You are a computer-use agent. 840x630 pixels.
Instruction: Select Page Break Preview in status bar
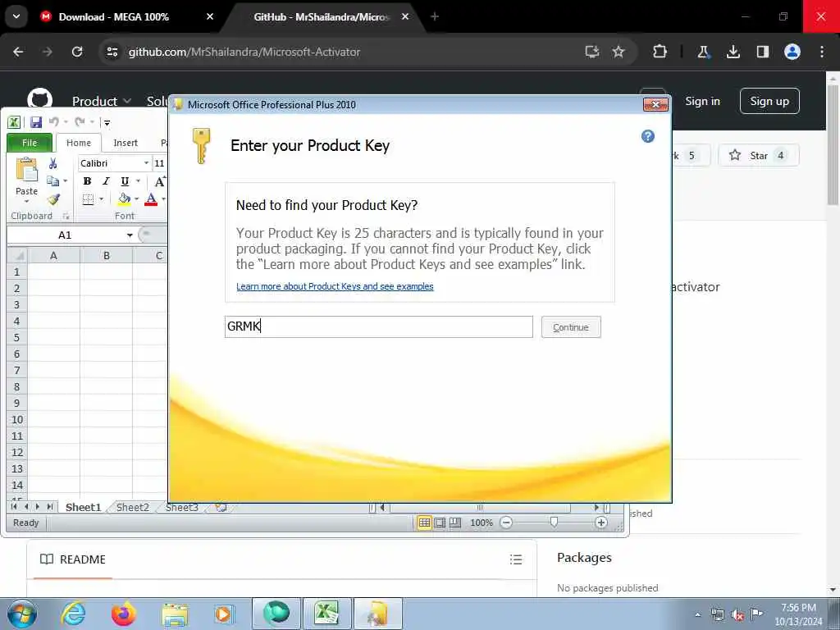(455, 523)
